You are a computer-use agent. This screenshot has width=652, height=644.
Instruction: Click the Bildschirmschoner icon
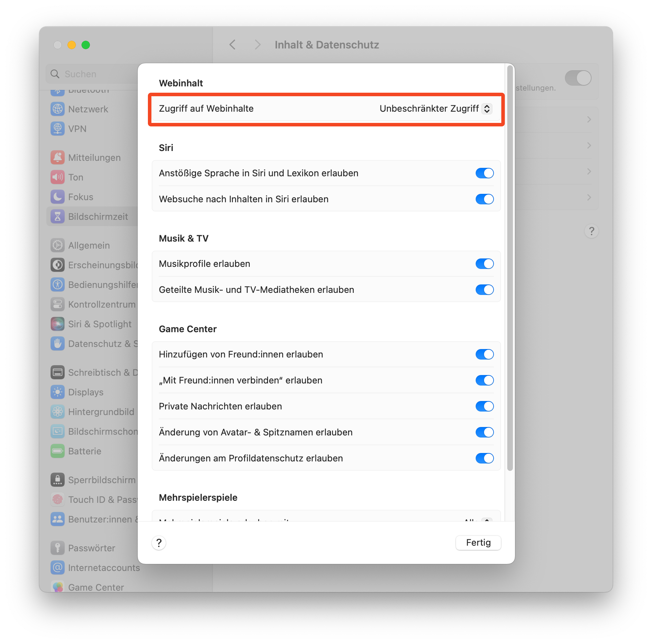pos(58,432)
